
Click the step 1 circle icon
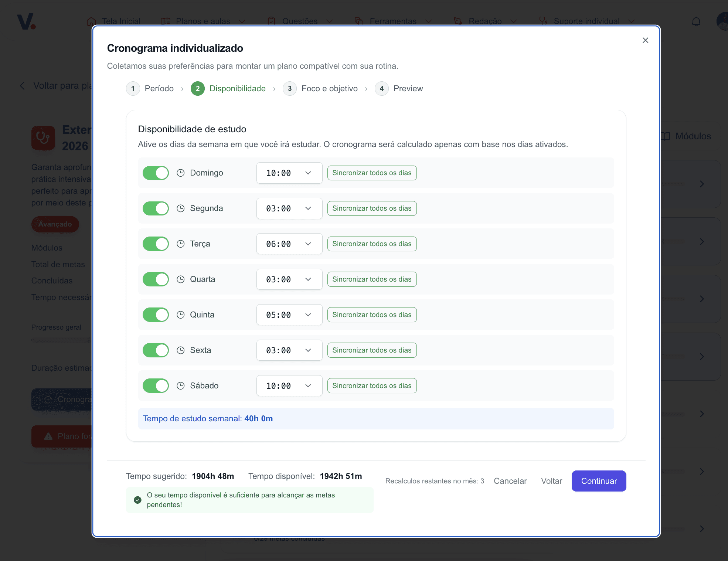pyautogui.click(x=133, y=89)
